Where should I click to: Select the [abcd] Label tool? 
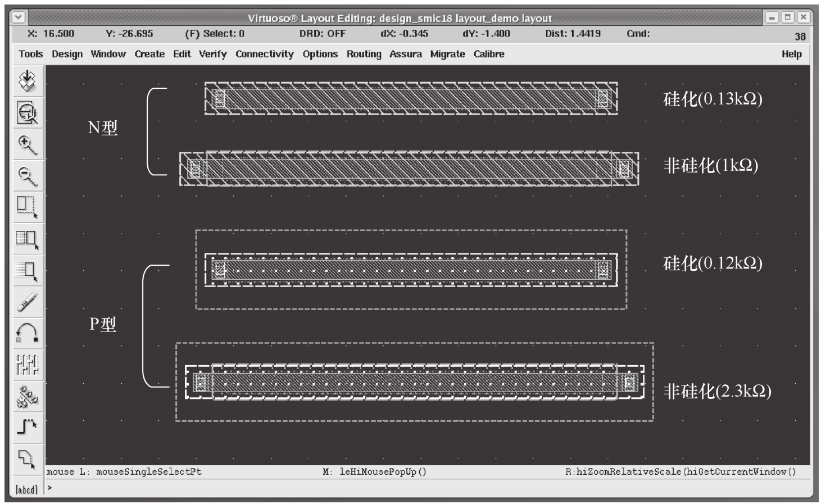point(26,489)
